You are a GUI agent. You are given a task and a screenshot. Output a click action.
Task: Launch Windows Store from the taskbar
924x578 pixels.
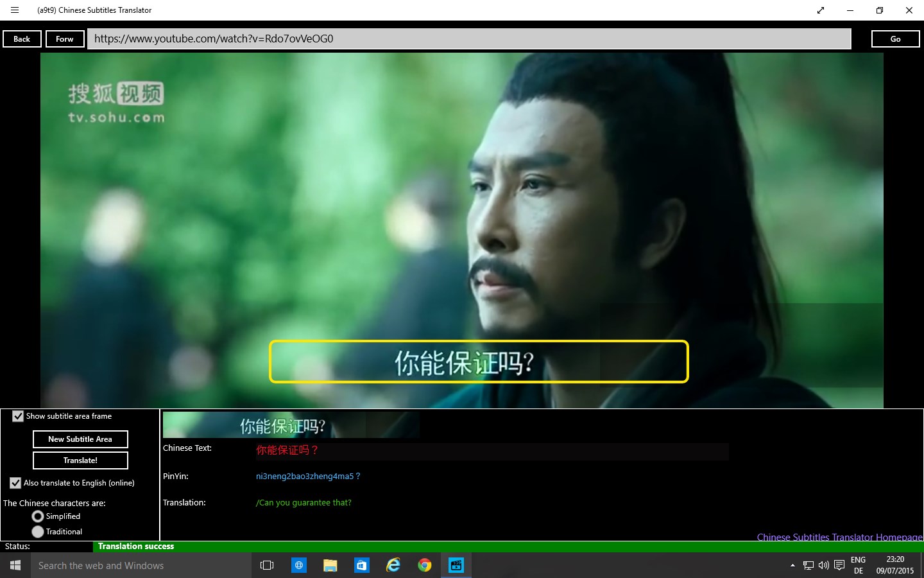coord(361,565)
